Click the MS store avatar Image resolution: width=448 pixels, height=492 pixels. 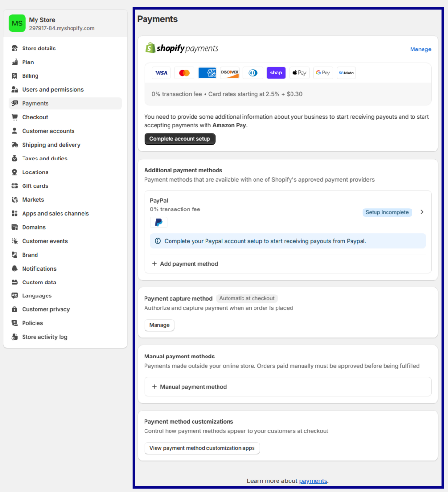click(17, 23)
